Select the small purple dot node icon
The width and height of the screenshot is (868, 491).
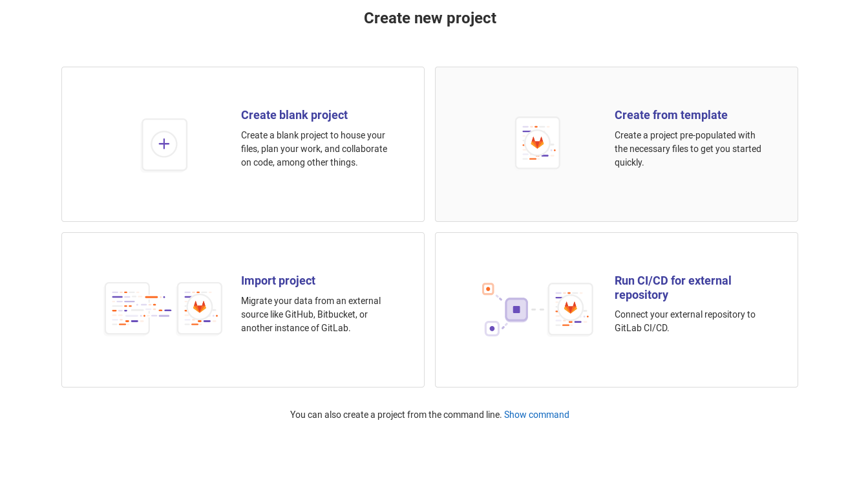click(x=492, y=329)
